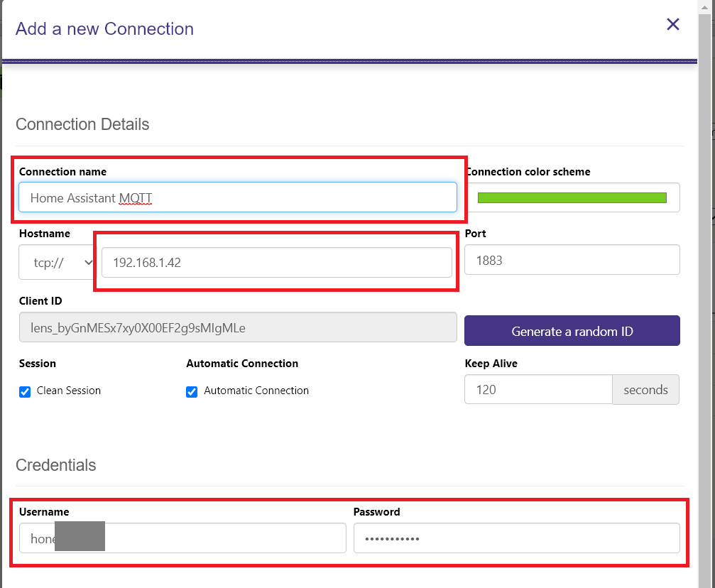
Task: Click the Connection name input field
Action: pyautogui.click(x=238, y=197)
